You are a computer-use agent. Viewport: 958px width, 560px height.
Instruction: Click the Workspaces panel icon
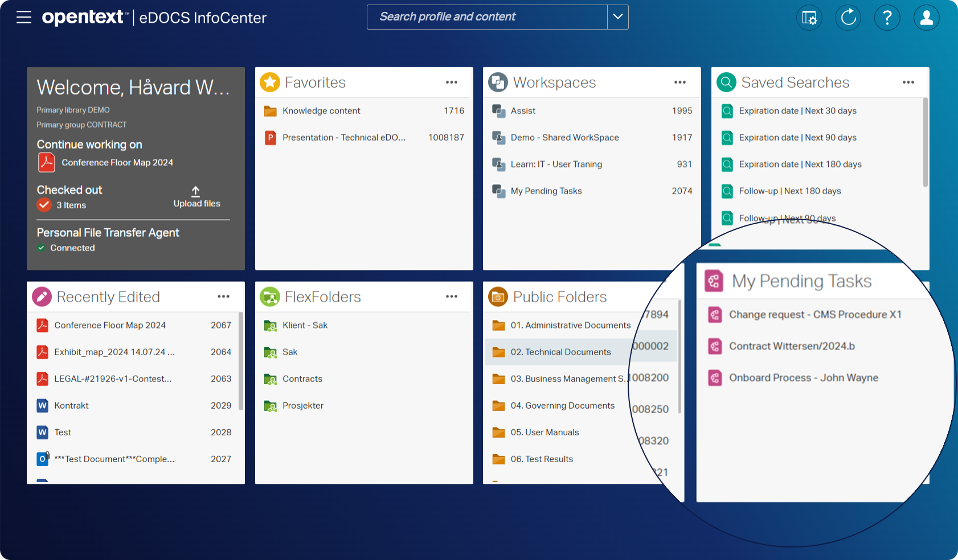click(x=498, y=83)
